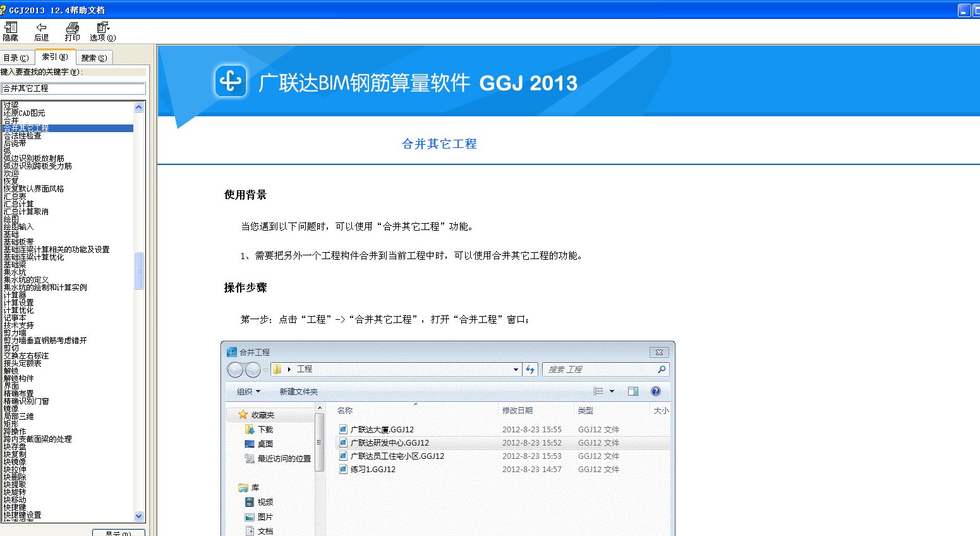Select index entry 计算器
The image size is (980, 536).
[15, 295]
